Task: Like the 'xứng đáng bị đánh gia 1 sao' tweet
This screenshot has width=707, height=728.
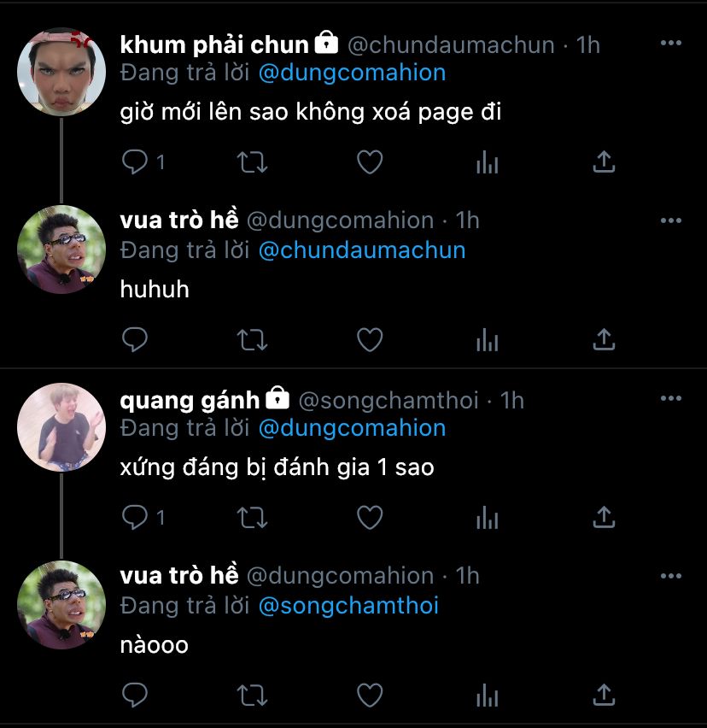Action: click(370, 517)
